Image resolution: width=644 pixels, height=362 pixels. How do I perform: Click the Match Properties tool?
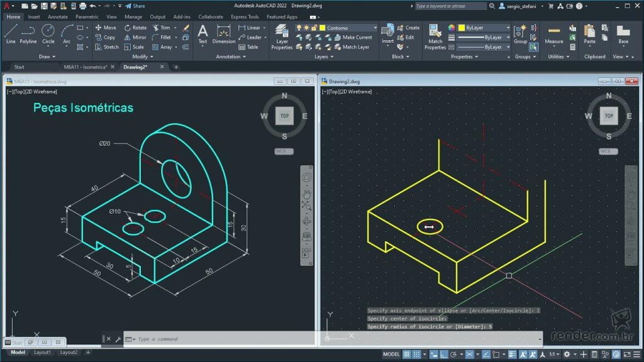pos(435,36)
